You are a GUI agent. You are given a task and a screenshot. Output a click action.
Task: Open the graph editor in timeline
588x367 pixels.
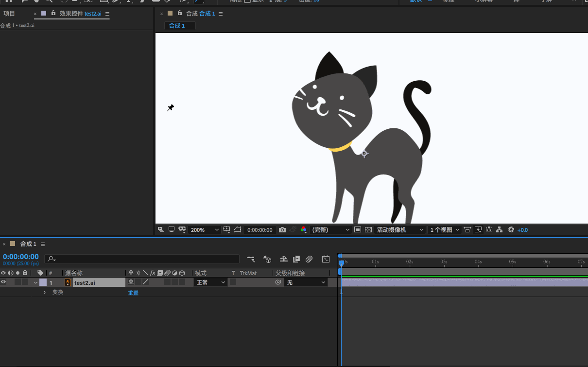pyautogui.click(x=326, y=259)
